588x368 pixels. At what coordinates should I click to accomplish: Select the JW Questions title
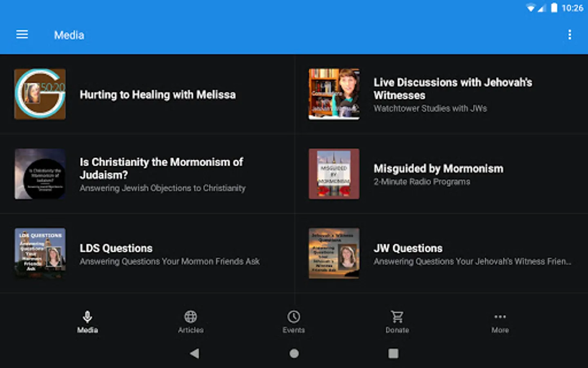408,248
